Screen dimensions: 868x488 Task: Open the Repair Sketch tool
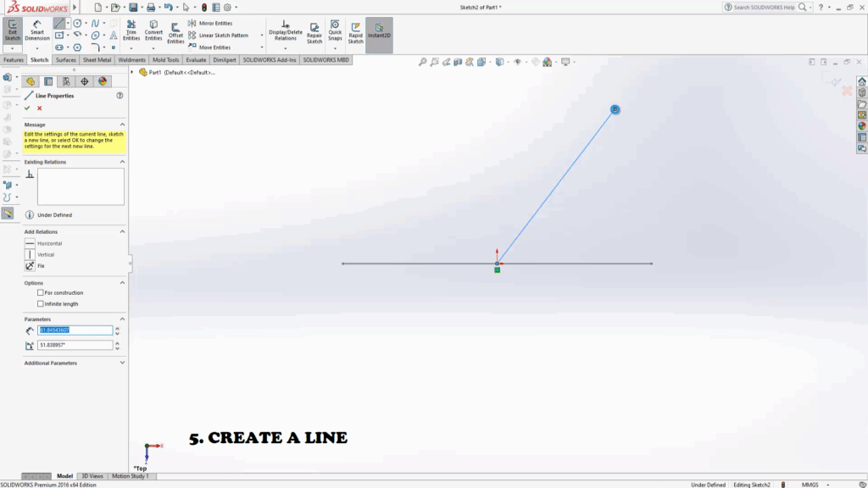(x=314, y=32)
